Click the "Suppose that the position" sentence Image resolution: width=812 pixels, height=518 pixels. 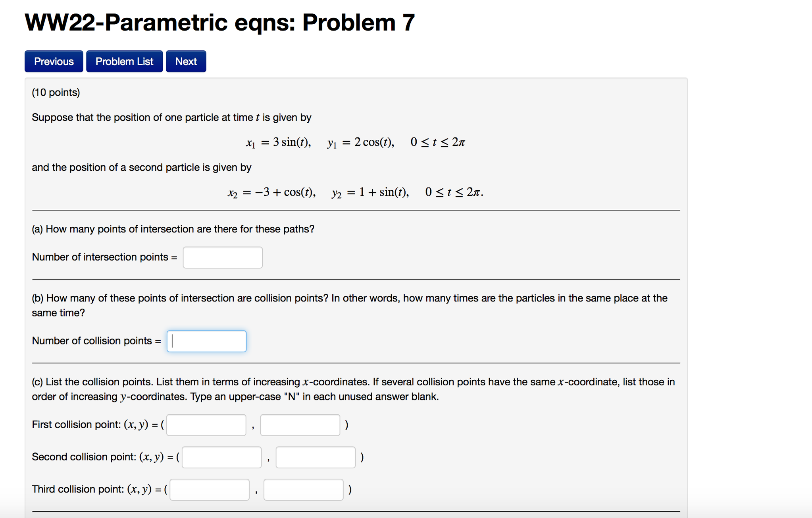[x=171, y=118]
